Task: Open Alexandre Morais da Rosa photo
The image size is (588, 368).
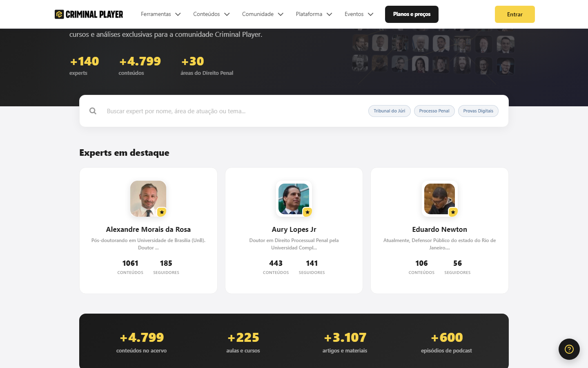Action: tap(148, 199)
